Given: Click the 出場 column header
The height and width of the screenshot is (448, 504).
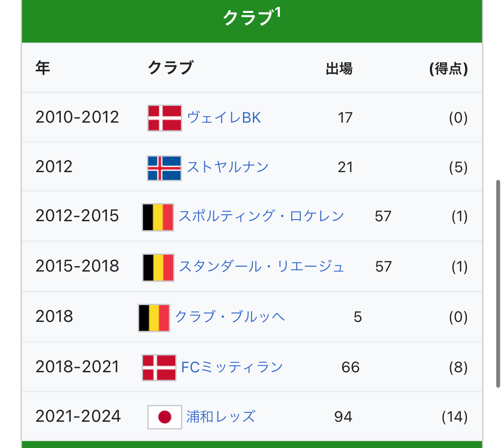Looking at the screenshot, I should (339, 68).
